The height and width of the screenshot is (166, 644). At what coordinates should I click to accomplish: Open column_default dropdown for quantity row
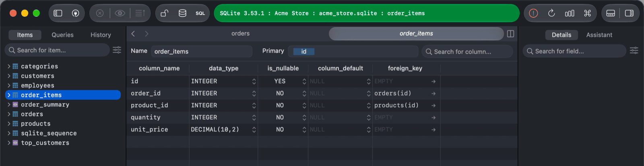point(369,118)
